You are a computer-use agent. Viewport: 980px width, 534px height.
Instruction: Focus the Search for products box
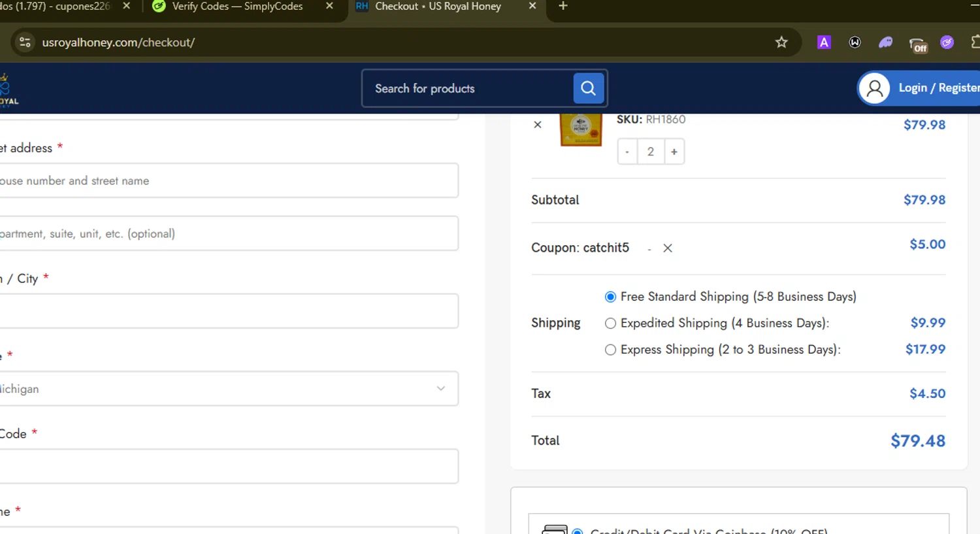pyautogui.click(x=467, y=88)
